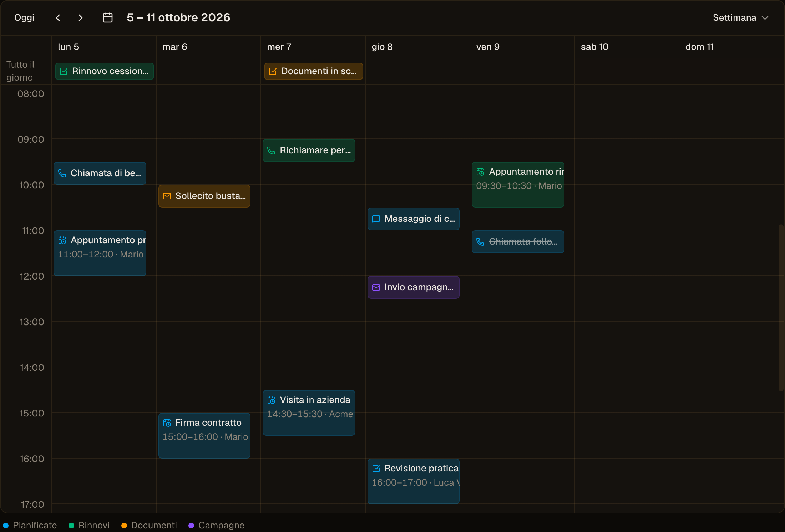785x532 pixels.
Task: Click the calendar-clock icon on Appuntamento pr event
Action: pos(62,240)
